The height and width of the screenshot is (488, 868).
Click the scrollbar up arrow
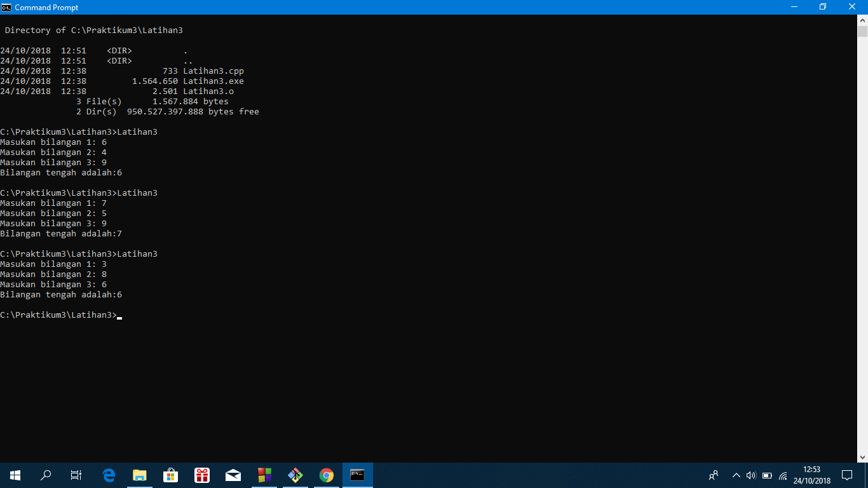coord(862,20)
